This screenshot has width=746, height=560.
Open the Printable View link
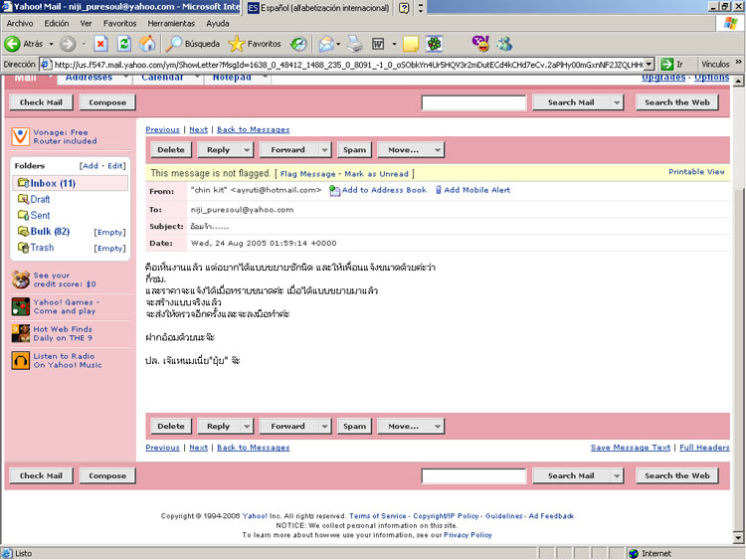coord(696,172)
